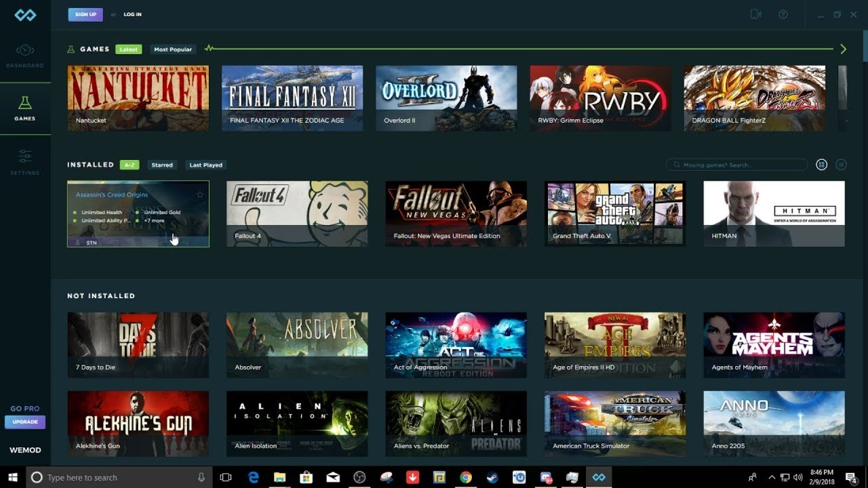This screenshot has height=488, width=868.
Task: Show next games with green arrow
Action: click(x=843, y=49)
